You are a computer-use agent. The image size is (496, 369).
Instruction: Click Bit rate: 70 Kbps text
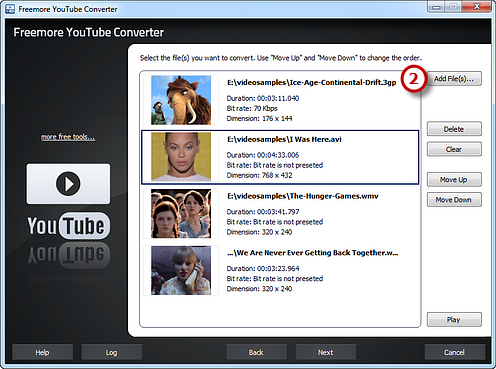click(x=252, y=108)
